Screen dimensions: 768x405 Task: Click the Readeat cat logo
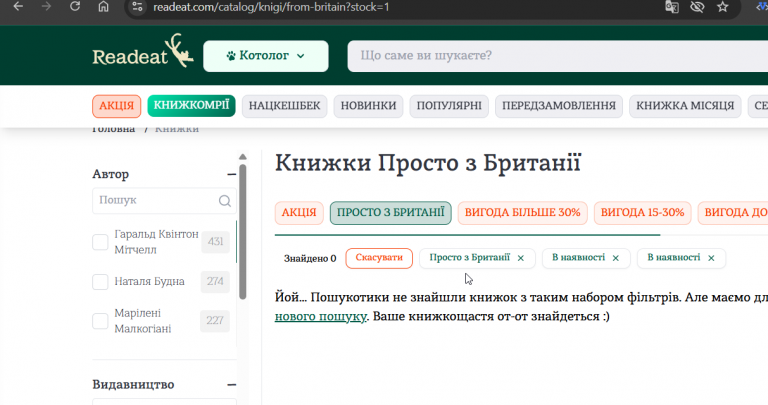pos(143,51)
